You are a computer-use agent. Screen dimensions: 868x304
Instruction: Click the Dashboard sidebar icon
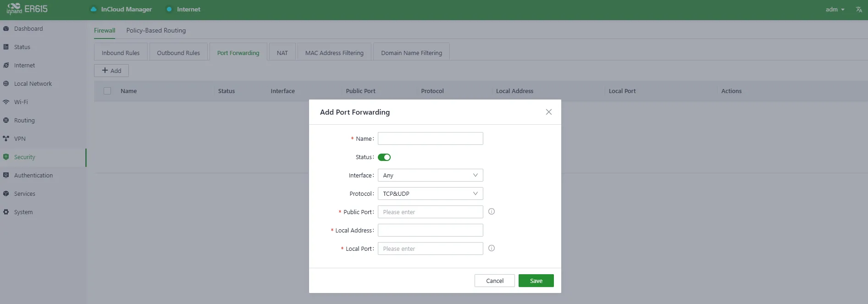coord(6,28)
